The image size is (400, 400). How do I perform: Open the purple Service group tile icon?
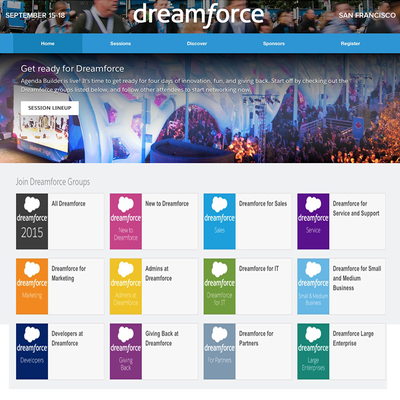313,221
